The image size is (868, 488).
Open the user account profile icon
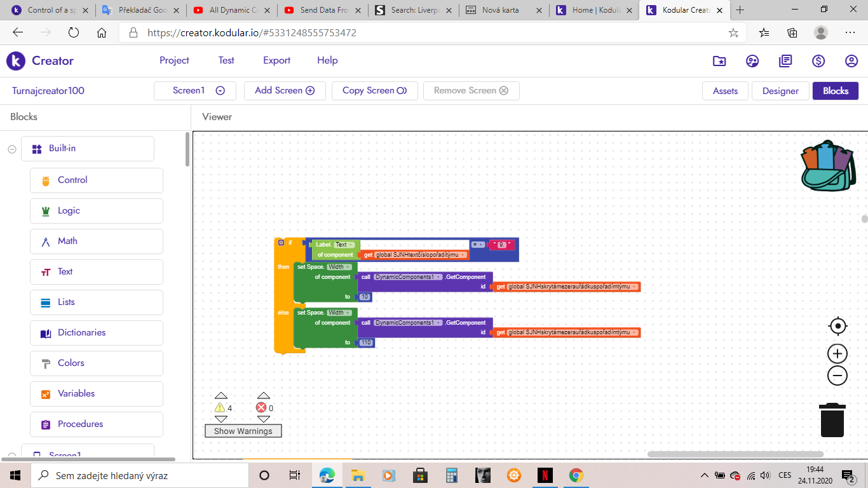[x=851, y=61]
